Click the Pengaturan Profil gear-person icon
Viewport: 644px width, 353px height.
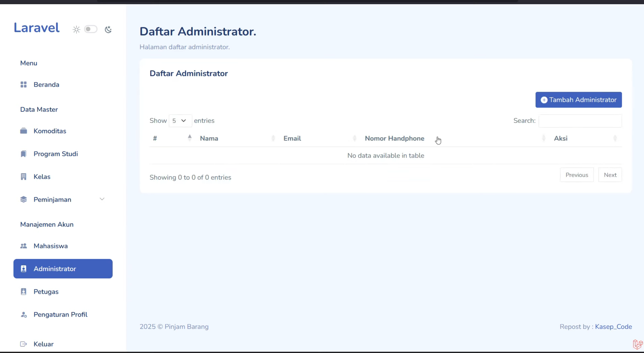(x=23, y=314)
